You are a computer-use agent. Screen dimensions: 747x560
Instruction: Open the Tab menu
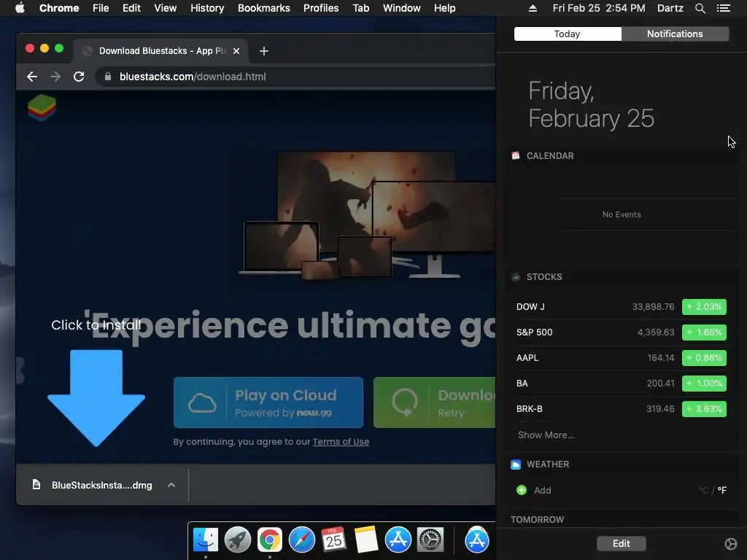pos(361,8)
